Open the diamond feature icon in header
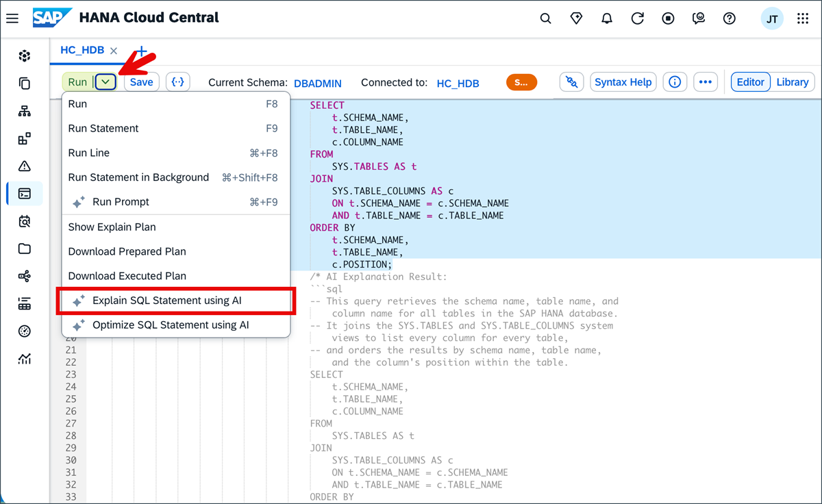The height and width of the screenshot is (504, 822). click(576, 18)
